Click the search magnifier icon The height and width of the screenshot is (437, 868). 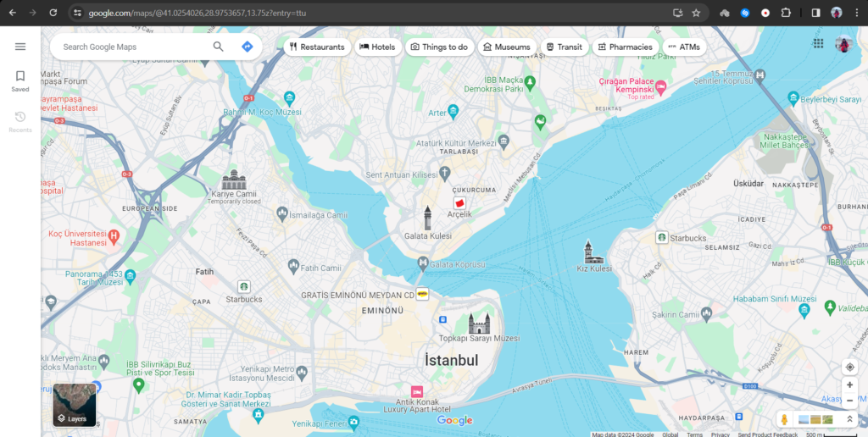tap(218, 47)
